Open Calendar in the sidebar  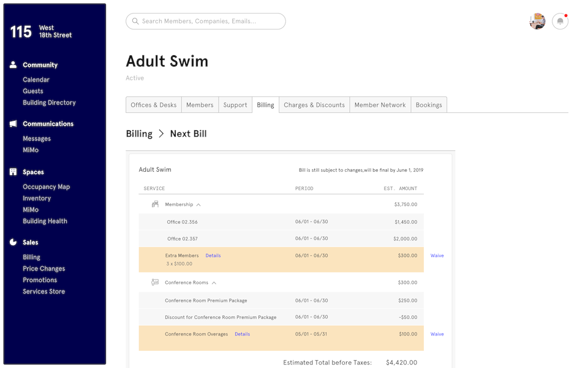click(x=36, y=80)
